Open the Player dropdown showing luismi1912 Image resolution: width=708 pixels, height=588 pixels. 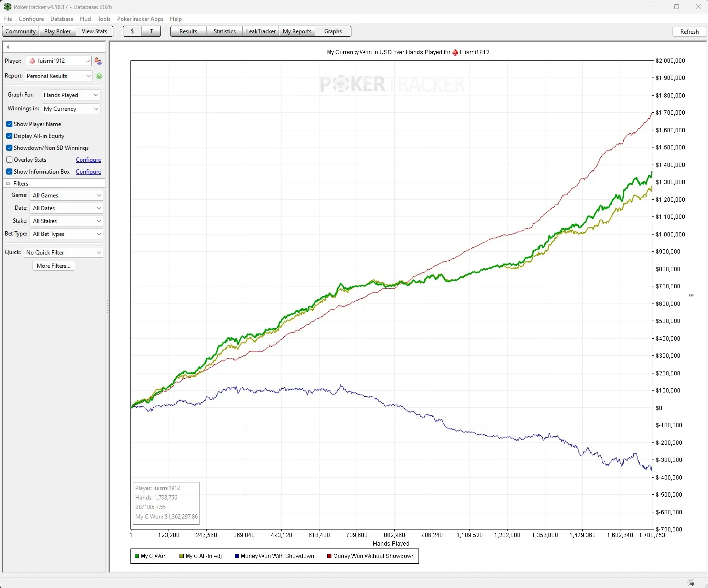59,61
